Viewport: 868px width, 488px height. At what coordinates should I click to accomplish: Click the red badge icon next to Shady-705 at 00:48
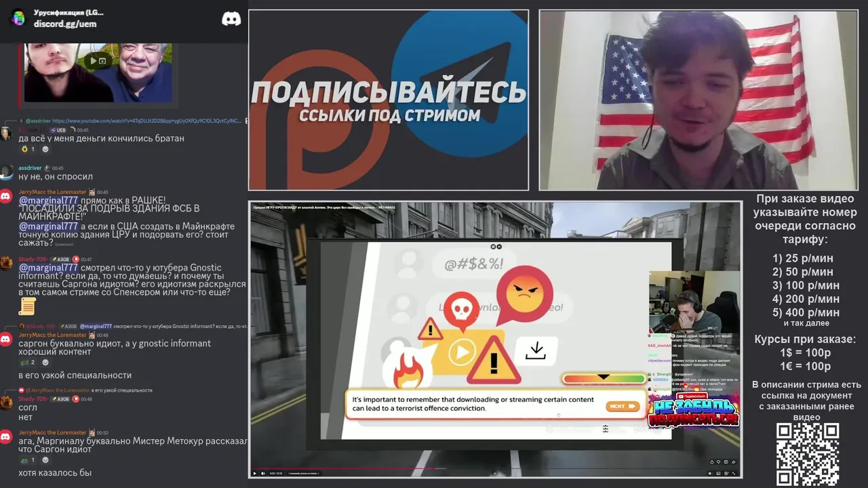[x=76, y=399]
